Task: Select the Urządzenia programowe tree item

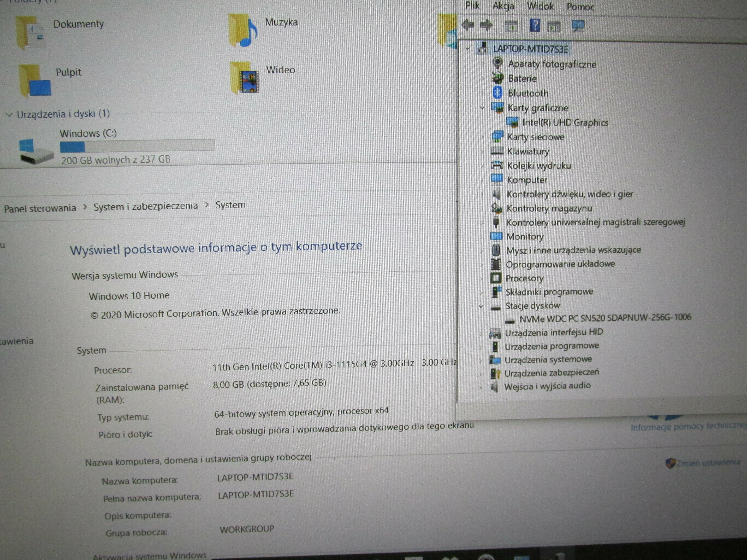Action: tap(551, 346)
